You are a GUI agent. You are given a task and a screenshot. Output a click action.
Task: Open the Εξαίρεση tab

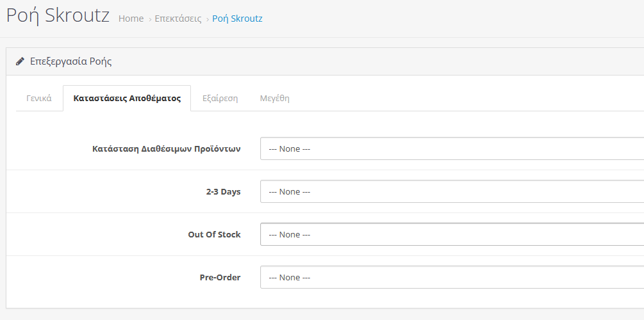point(220,98)
